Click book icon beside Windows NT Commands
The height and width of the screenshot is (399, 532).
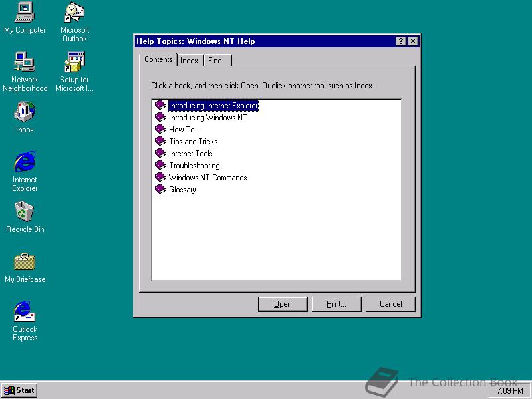point(160,177)
